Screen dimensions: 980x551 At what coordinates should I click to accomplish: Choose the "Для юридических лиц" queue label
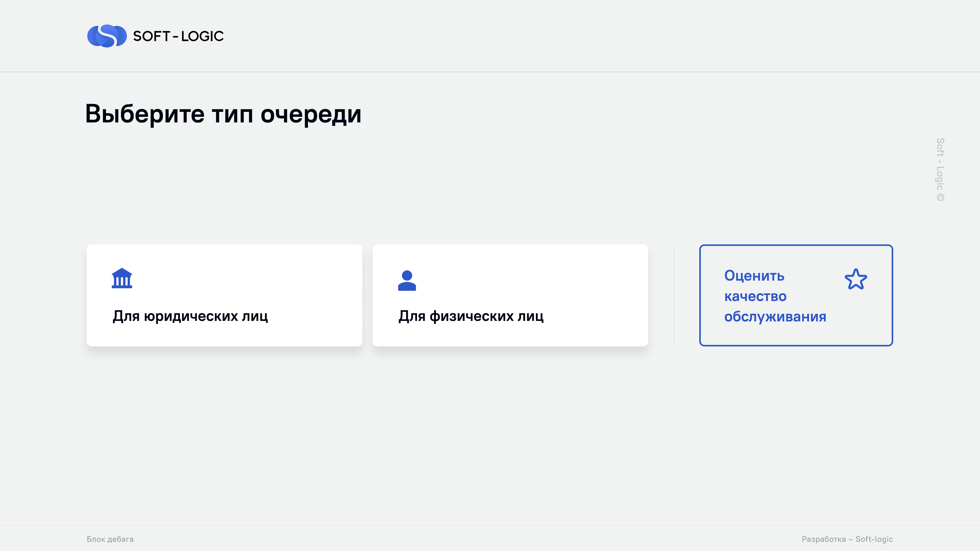[x=190, y=316]
